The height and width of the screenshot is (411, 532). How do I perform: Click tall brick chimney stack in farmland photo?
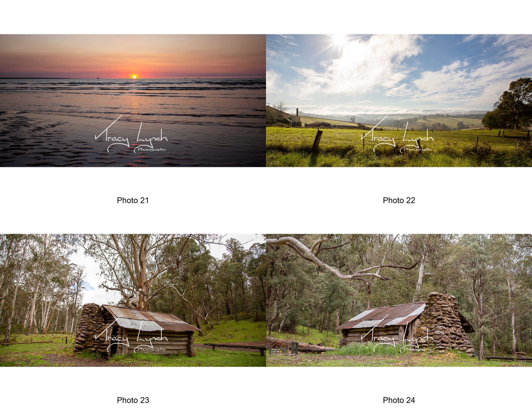[x=297, y=112]
